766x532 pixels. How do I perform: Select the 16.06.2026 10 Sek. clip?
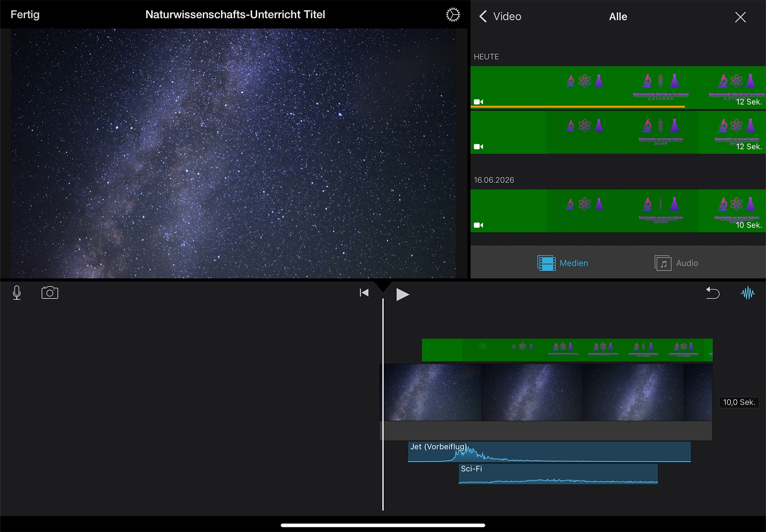coord(618,211)
